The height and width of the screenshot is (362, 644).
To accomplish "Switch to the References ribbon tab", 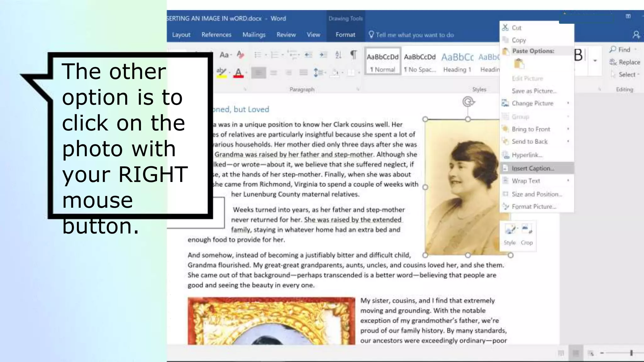I will pyautogui.click(x=216, y=35).
